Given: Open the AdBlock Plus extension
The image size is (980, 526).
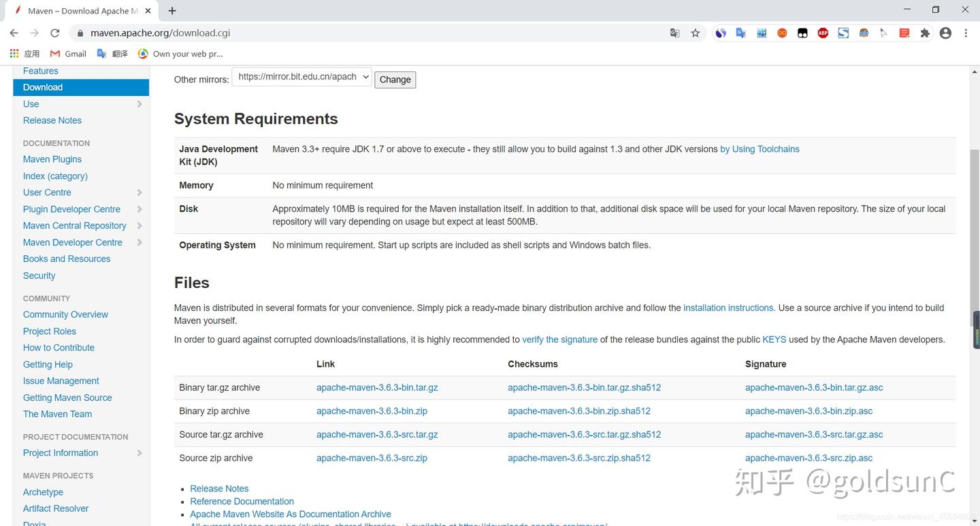Looking at the screenshot, I should [823, 33].
